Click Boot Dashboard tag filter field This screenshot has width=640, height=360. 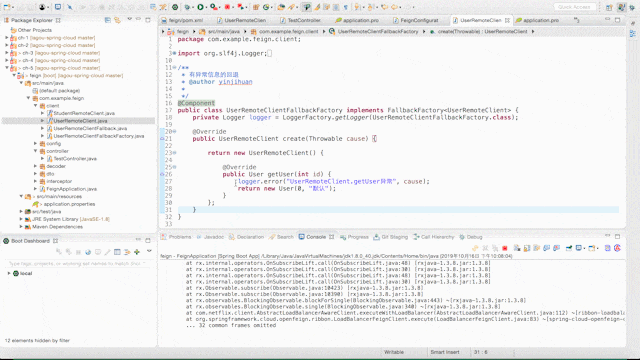[x=76, y=264]
